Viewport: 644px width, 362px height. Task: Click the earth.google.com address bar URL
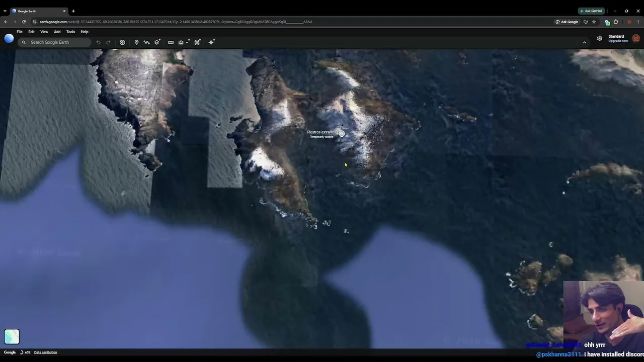click(176, 22)
